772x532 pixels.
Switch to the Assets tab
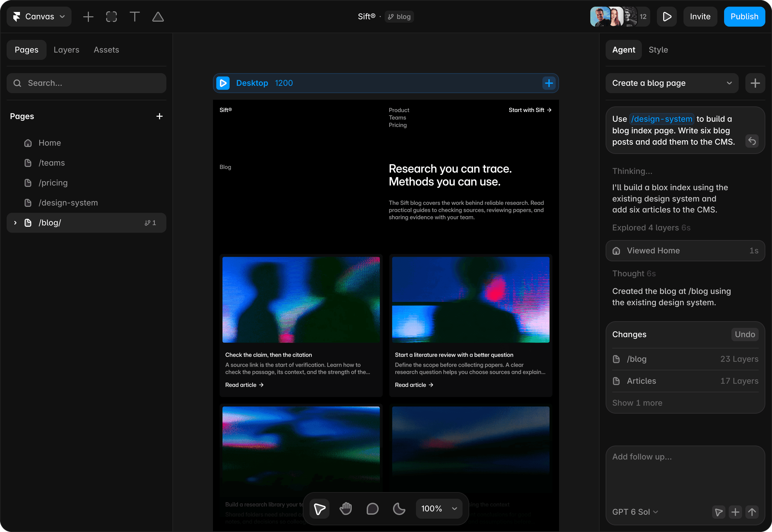pyautogui.click(x=106, y=50)
